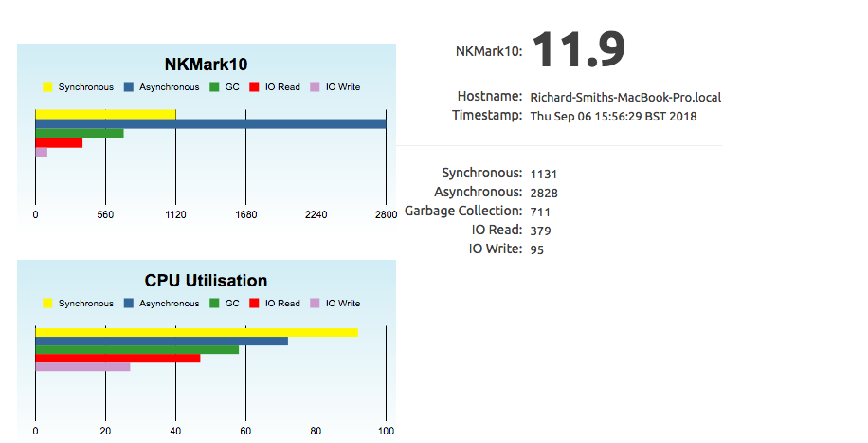Screen dimensions: 868x443
Task: Select GC label in CPU Utilisation legend
Action: [232, 304]
